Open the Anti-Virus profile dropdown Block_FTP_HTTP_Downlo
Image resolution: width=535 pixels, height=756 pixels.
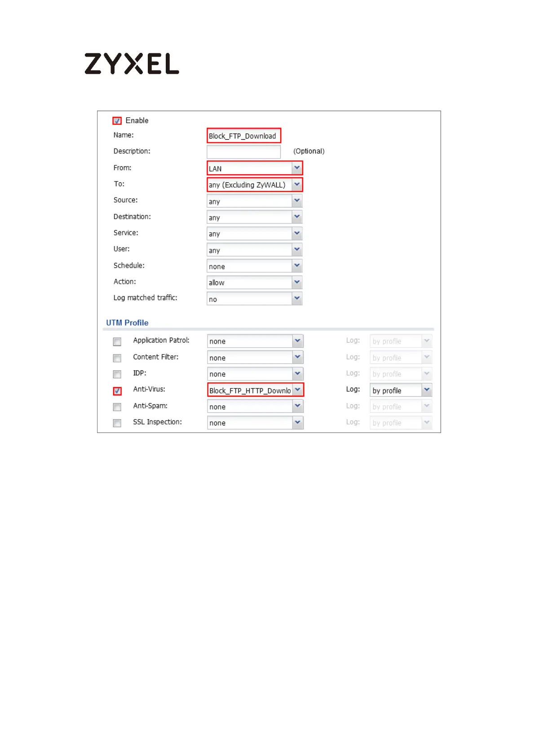[x=255, y=390]
